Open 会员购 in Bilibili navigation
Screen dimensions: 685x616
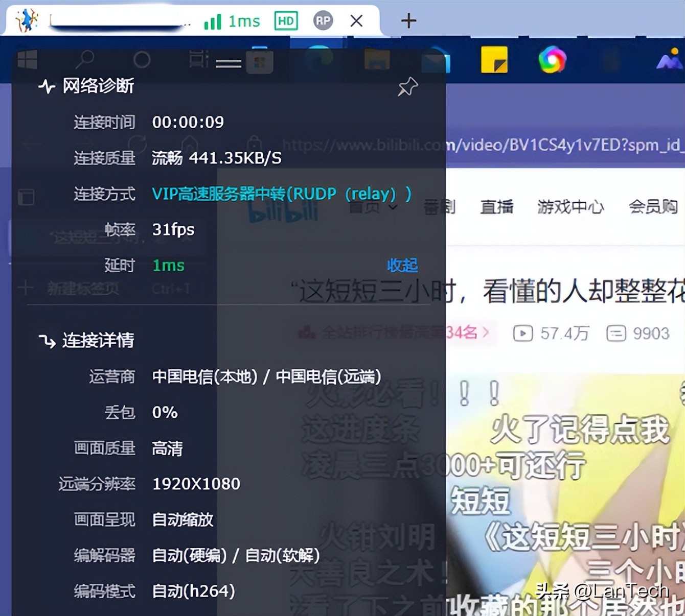[x=653, y=207]
